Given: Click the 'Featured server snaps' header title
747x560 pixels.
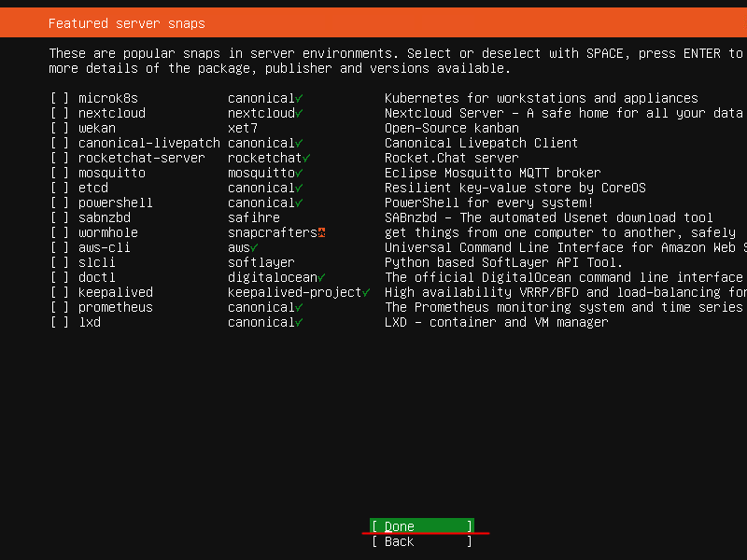Looking at the screenshot, I should pyautogui.click(x=127, y=23).
